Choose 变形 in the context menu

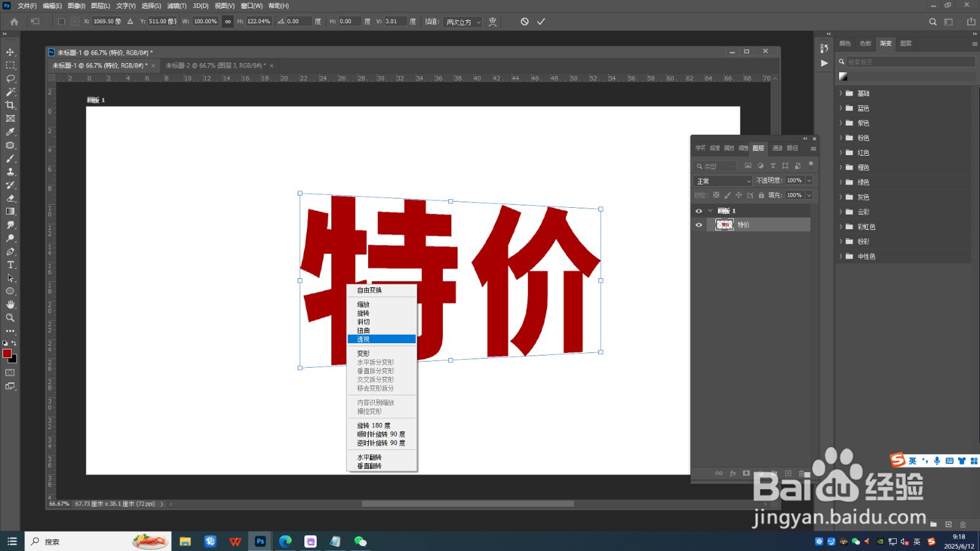(x=382, y=354)
